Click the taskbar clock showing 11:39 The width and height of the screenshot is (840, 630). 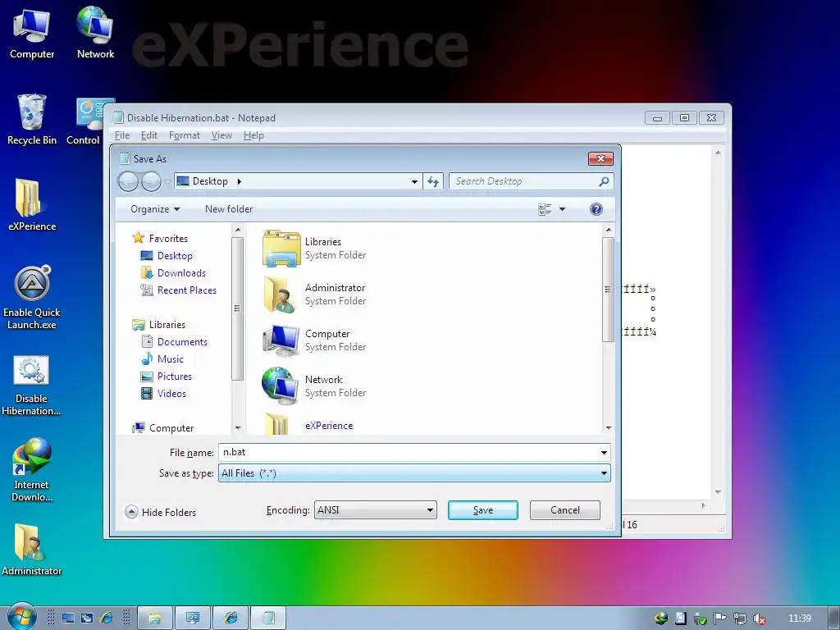point(799,619)
